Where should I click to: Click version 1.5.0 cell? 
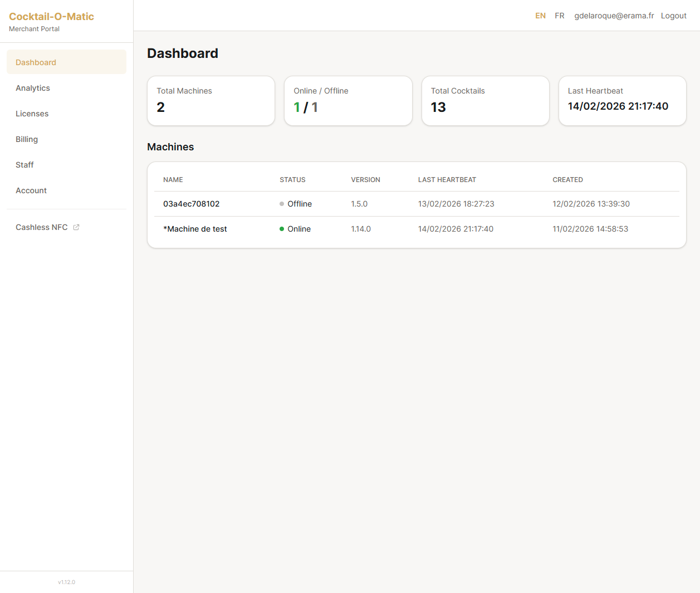[359, 204]
